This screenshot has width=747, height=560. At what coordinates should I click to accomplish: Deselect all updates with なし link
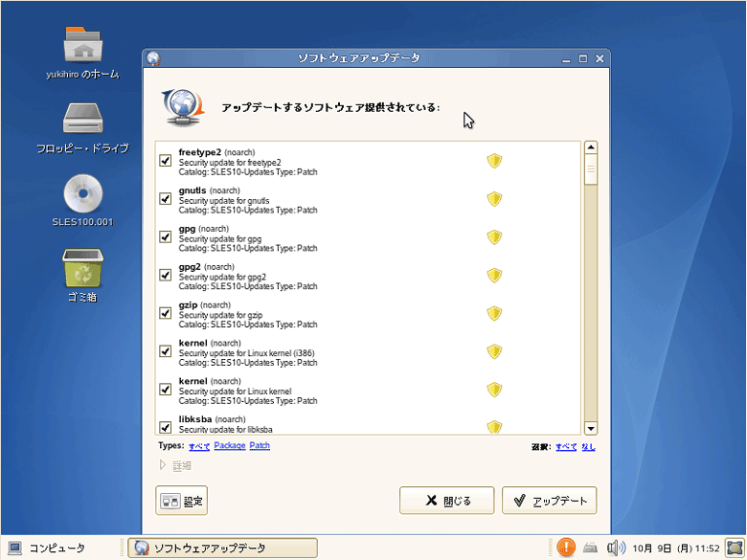tap(588, 447)
